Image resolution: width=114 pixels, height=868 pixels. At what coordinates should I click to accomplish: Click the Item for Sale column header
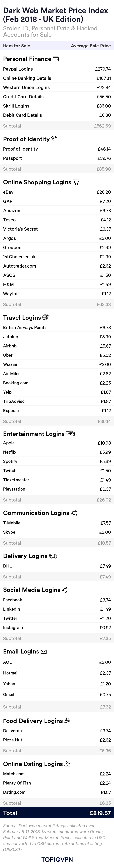17,45
